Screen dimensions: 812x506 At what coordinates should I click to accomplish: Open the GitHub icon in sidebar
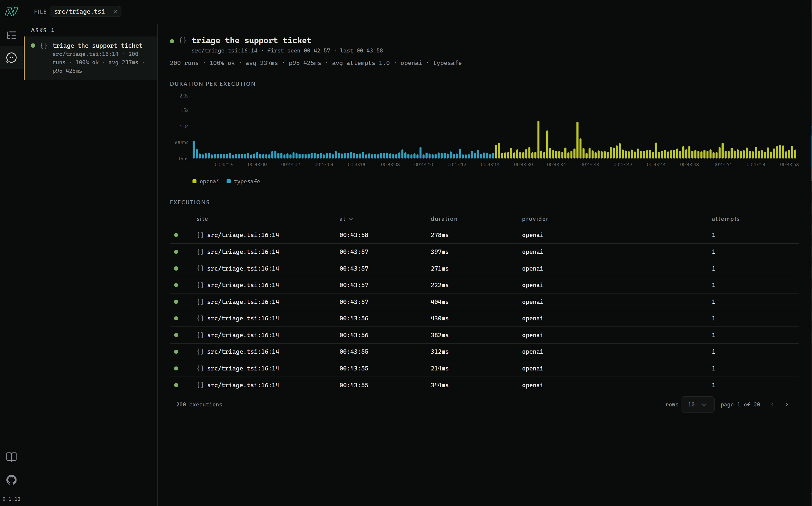(x=11, y=480)
